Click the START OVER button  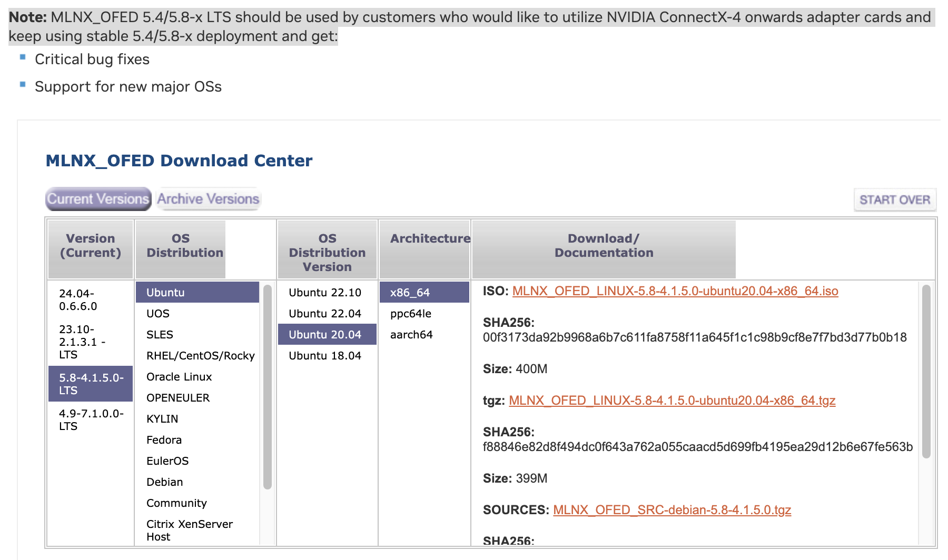(x=895, y=200)
